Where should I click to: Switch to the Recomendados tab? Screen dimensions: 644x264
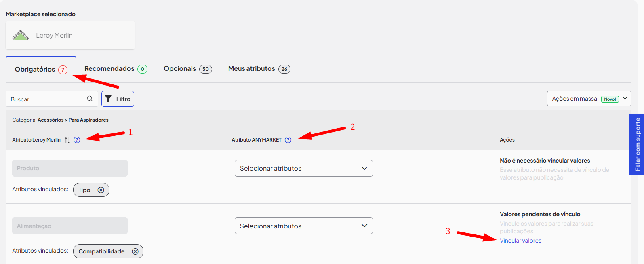[116, 69]
